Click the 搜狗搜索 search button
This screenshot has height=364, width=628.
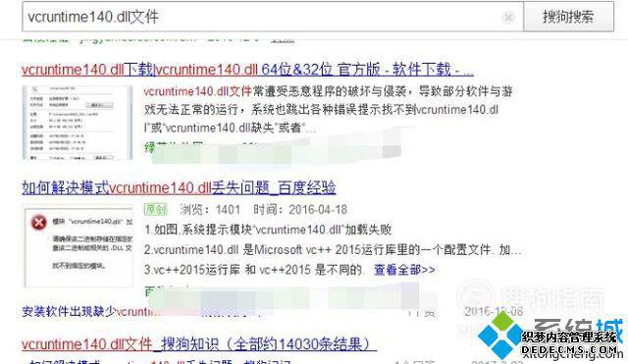coord(568,17)
